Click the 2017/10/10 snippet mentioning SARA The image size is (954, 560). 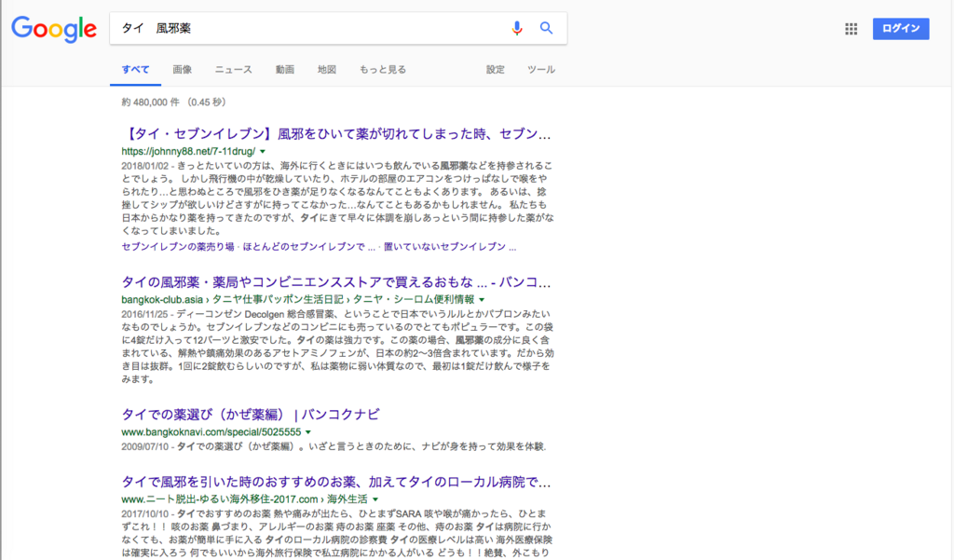336,533
